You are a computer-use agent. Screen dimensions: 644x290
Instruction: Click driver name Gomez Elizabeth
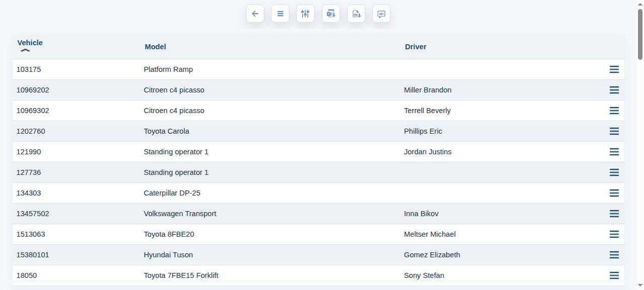[x=432, y=255]
